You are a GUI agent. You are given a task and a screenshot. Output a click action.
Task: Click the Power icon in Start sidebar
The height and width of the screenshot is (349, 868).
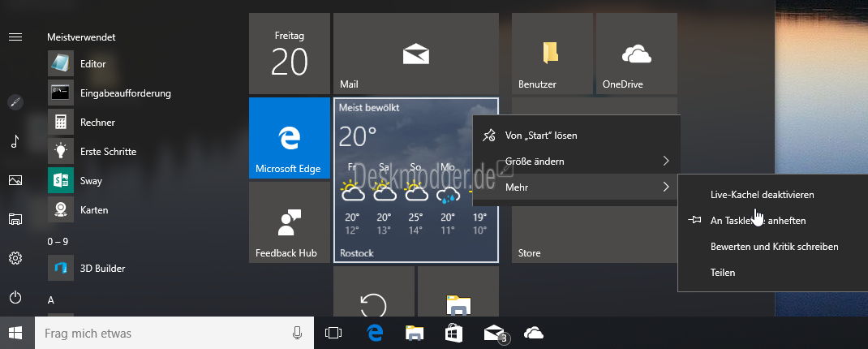(15, 298)
